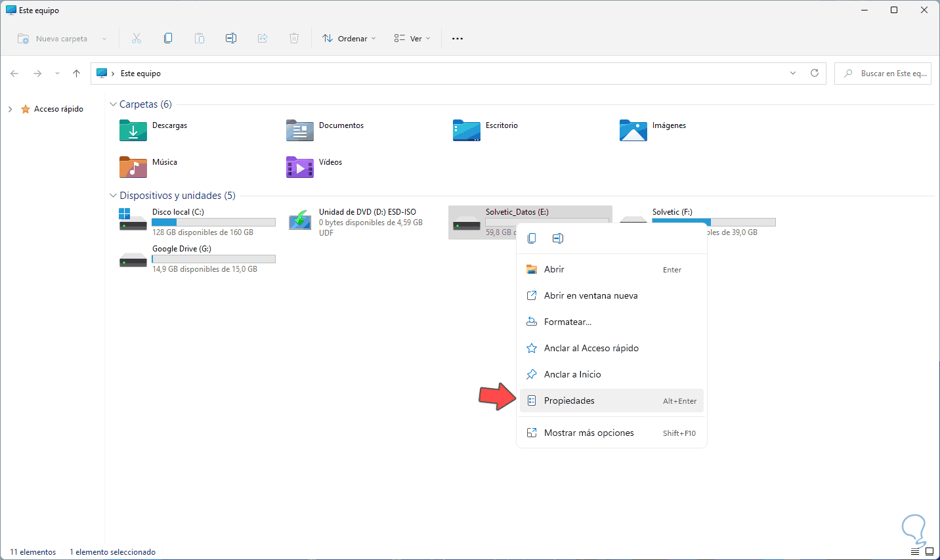Open the Ordenar dropdown
The width and height of the screenshot is (940, 560).
349,39
